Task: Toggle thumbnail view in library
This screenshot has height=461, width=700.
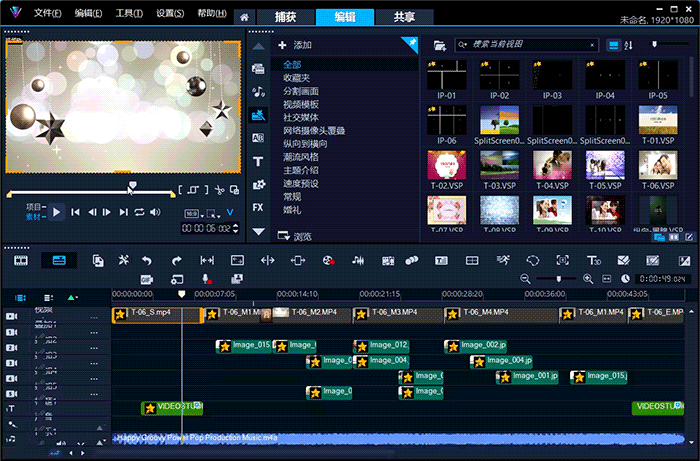Action: pyautogui.click(x=614, y=45)
